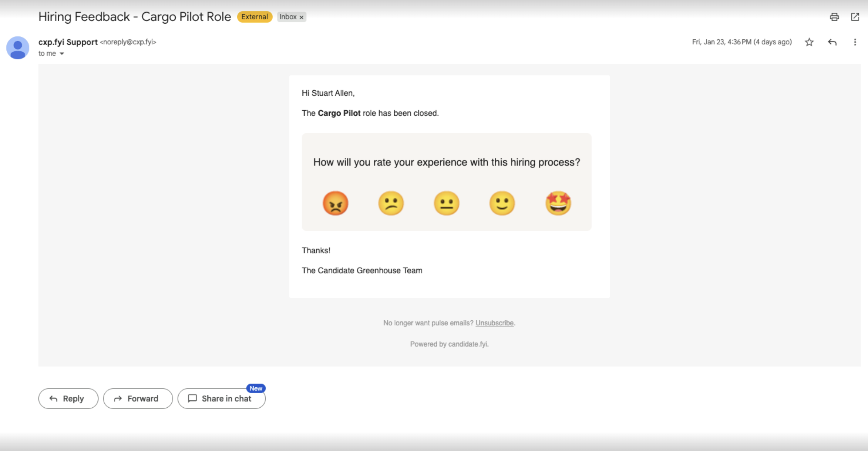Print this email using the printer icon
This screenshot has width=868, height=451.
pyautogui.click(x=834, y=17)
